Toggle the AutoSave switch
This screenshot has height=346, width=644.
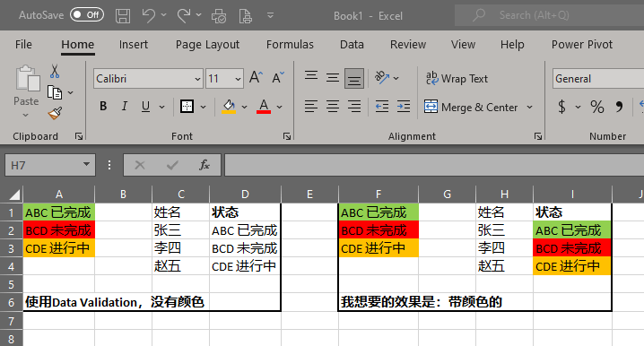(87, 15)
